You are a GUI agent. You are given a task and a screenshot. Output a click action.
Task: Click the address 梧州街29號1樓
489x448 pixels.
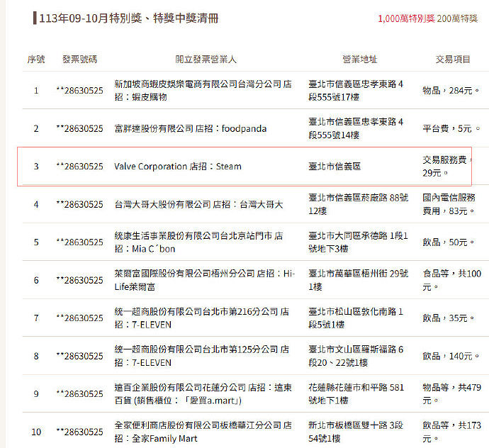pos(359,280)
